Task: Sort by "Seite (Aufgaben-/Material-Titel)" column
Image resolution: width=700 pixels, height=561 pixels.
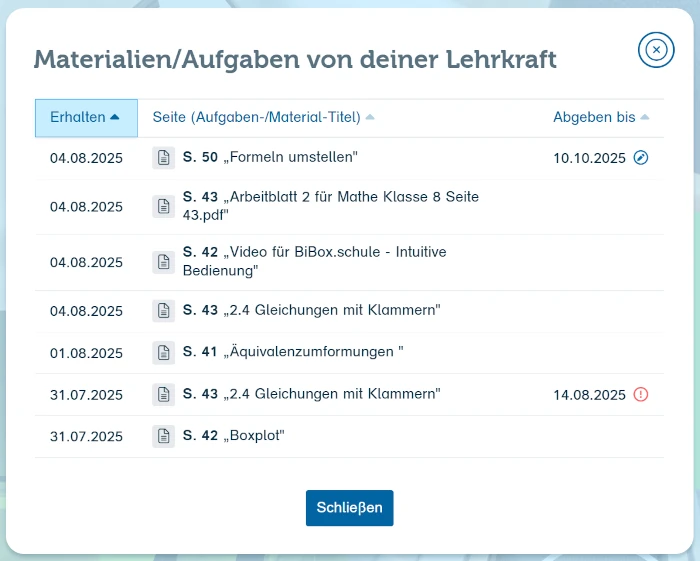Action: [x=263, y=118]
